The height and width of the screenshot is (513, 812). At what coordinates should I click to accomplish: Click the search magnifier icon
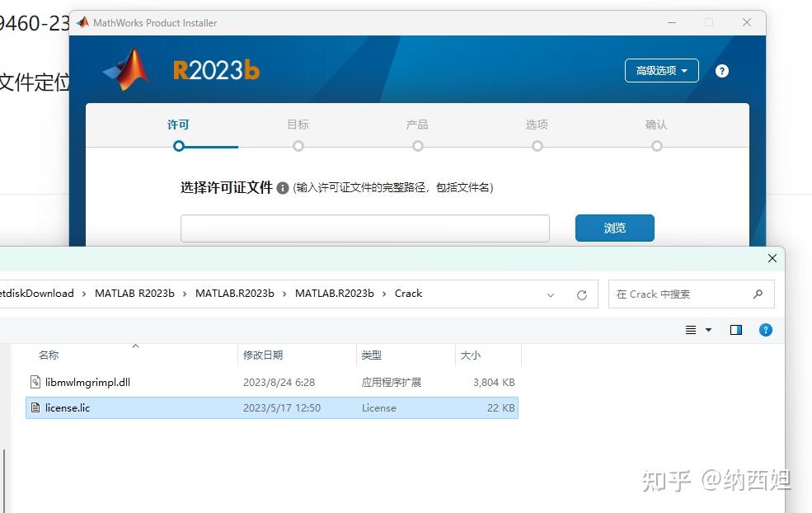click(758, 294)
